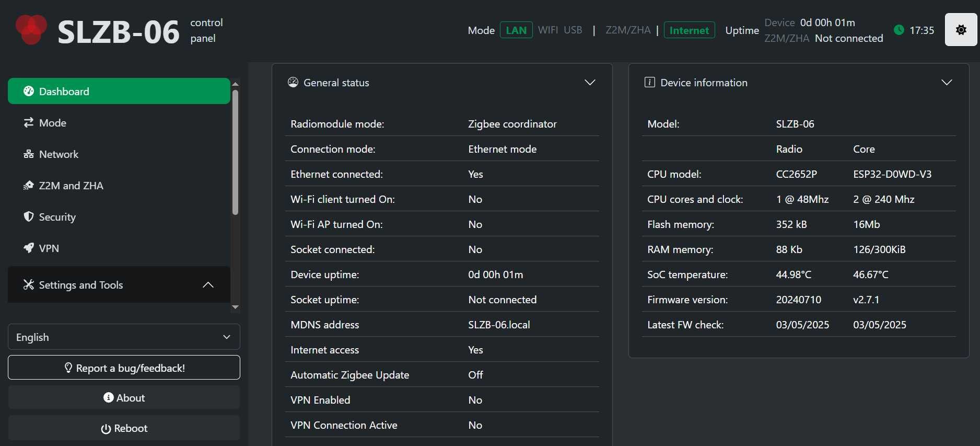Click the 16Mb flash memory value
Viewport: 980px width, 446px height.
pos(866,224)
